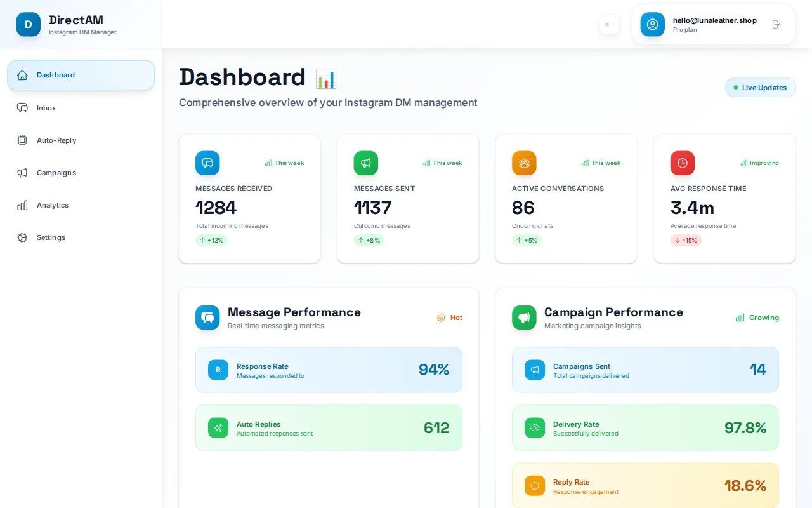Image resolution: width=812 pixels, height=508 pixels.
Task: Click the Delivery Rate eye icon
Action: pyautogui.click(x=535, y=428)
